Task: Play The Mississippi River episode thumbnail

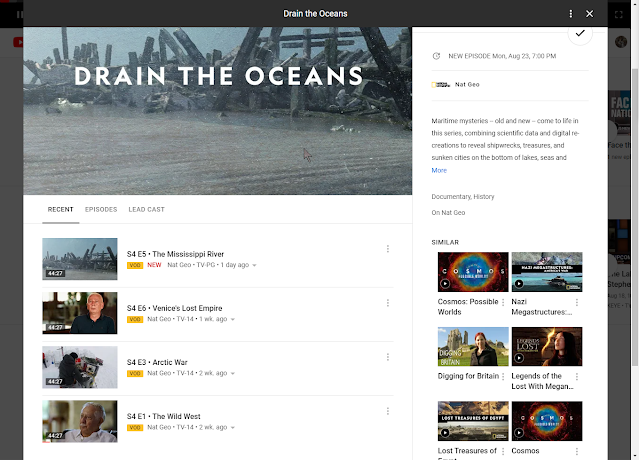Action: click(80, 259)
